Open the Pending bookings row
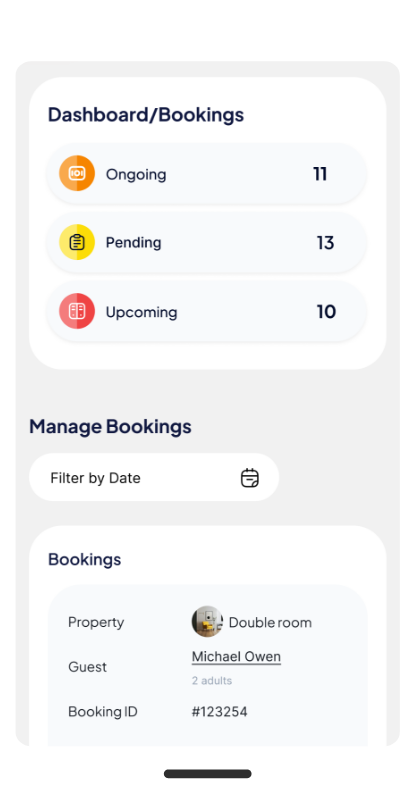 [207, 242]
